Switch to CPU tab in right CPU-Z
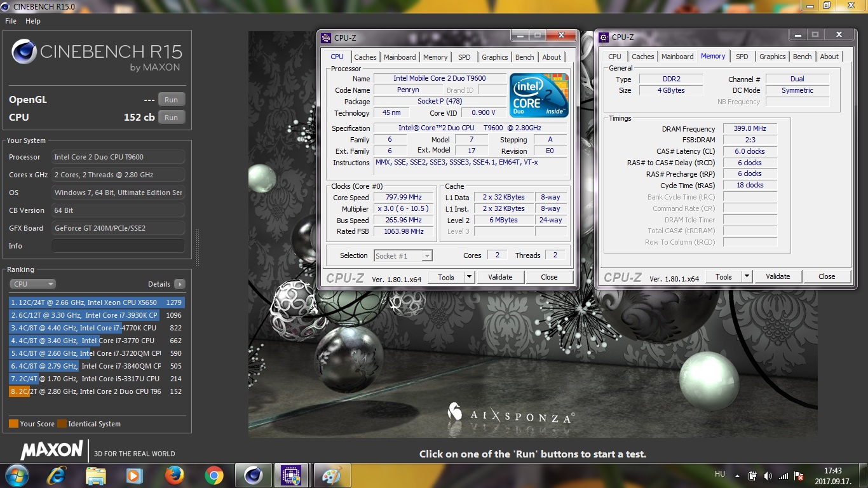Screen dimensions: 868x488 pos(614,57)
